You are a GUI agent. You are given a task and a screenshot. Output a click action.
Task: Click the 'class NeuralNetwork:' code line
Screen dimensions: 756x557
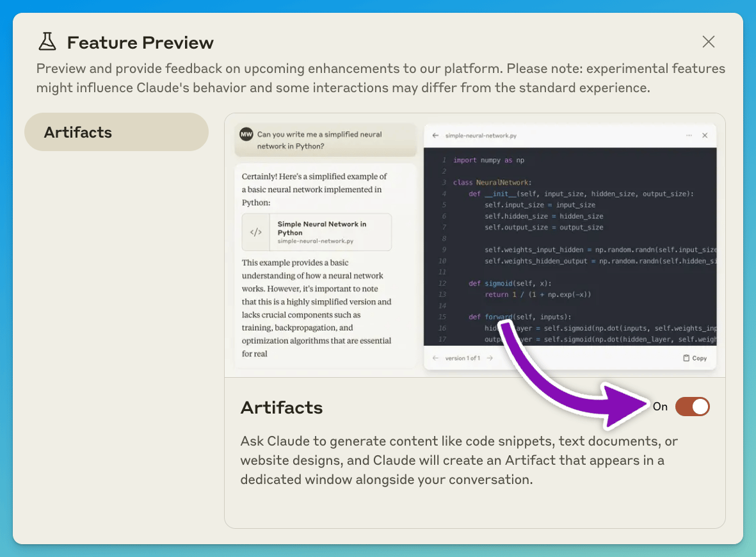[x=492, y=182]
